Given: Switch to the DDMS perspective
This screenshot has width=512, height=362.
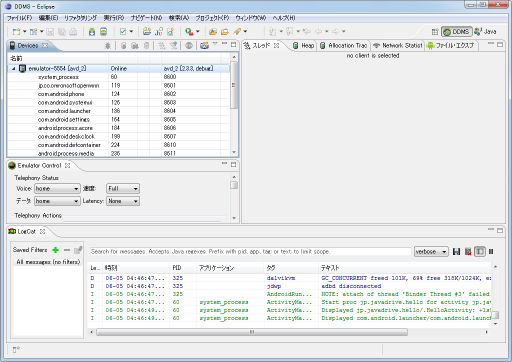Looking at the screenshot, I should point(457,32).
